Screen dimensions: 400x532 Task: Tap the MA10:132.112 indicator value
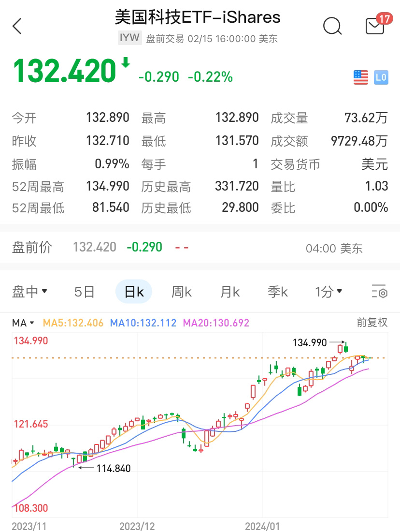point(143,323)
